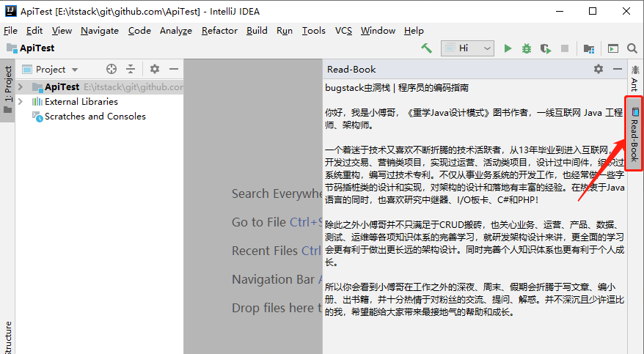
Task: Toggle the 1: Project side tab
Action: point(8,90)
